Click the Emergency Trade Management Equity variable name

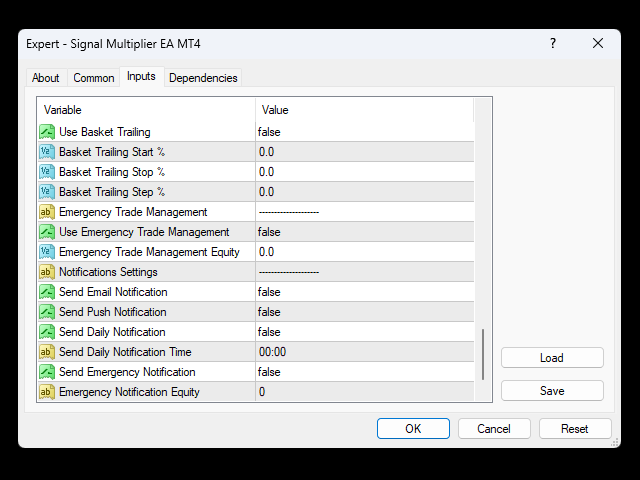(149, 252)
